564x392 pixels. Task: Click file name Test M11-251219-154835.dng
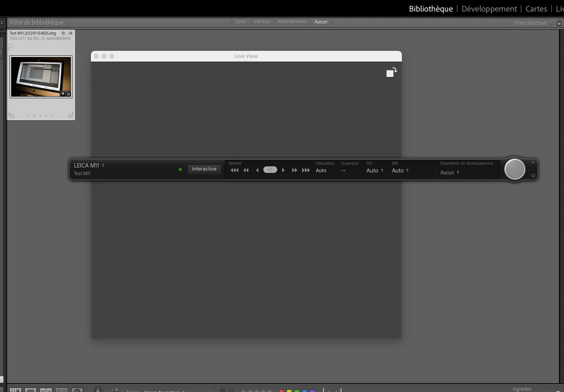pyautogui.click(x=33, y=33)
